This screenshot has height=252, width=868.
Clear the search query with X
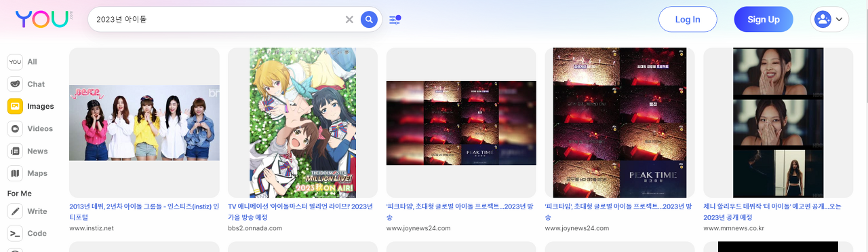349,20
